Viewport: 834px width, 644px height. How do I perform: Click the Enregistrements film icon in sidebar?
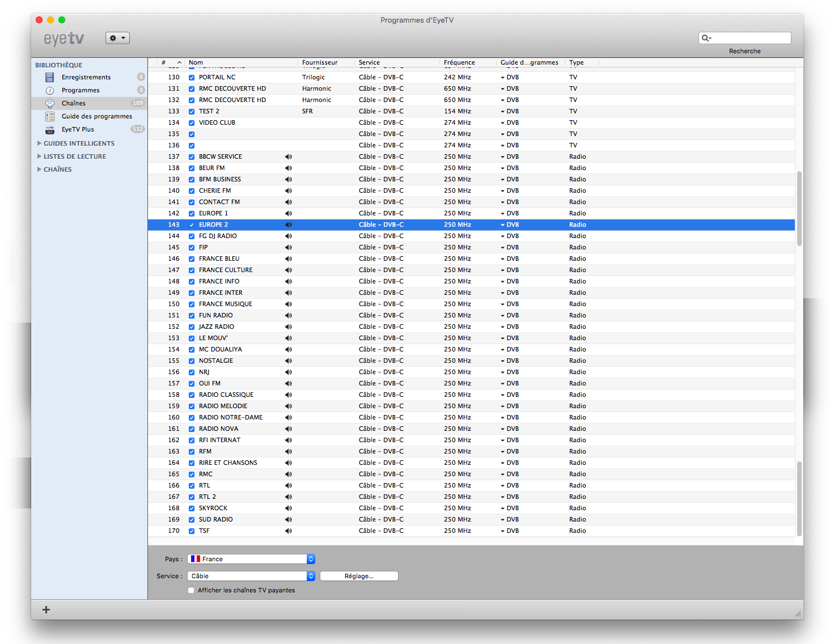click(x=50, y=77)
